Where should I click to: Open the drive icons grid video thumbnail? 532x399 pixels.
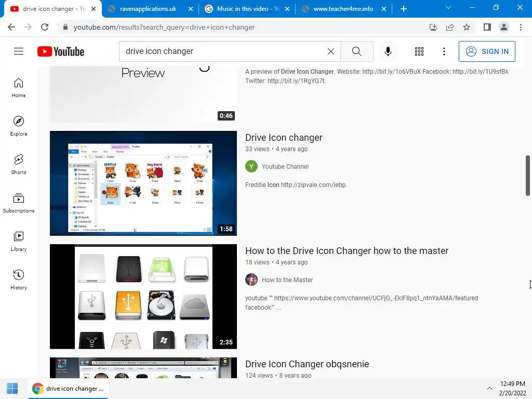click(x=143, y=297)
